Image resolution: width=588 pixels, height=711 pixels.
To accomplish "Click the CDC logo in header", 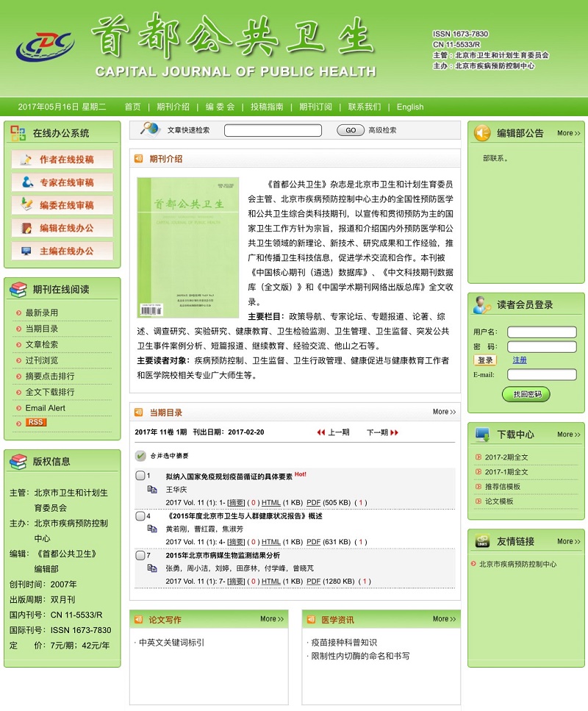I will tap(45, 47).
